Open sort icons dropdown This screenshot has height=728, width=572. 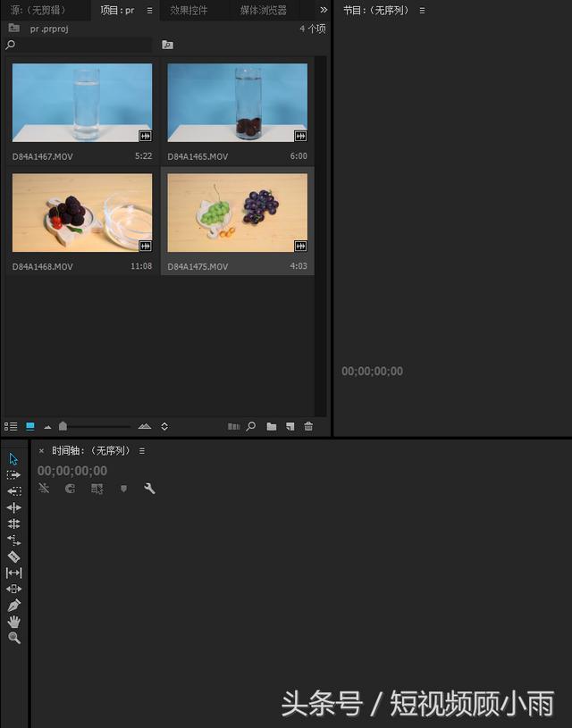164,427
